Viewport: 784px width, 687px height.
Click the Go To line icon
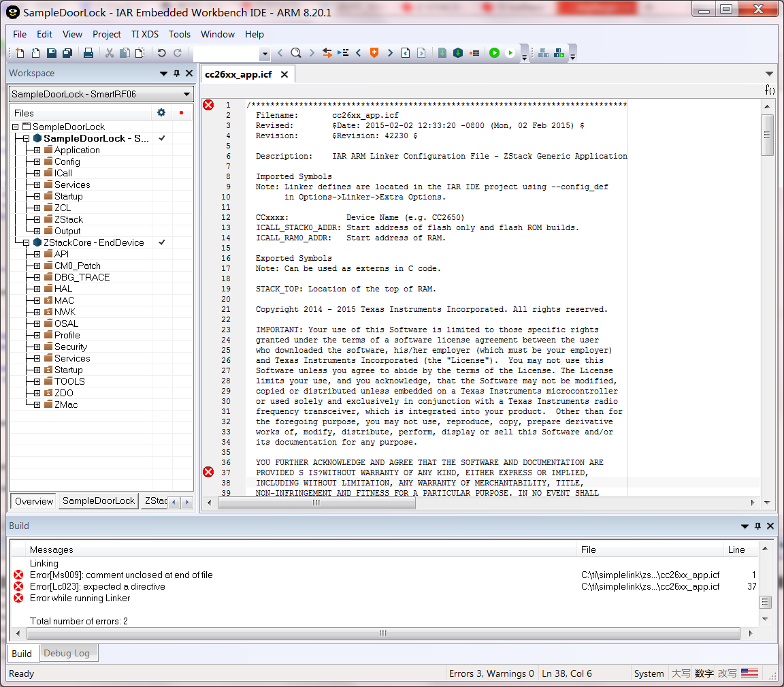tap(343, 53)
